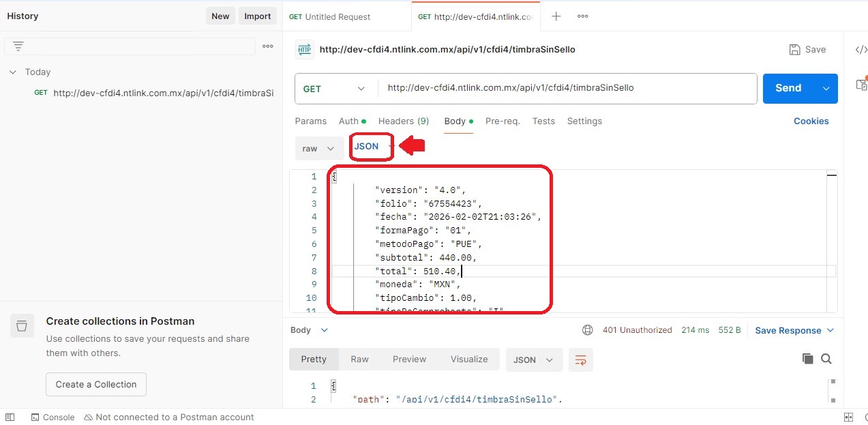Collapse the Today history group
The height and width of the screenshot is (425, 868).
point(12,72)
